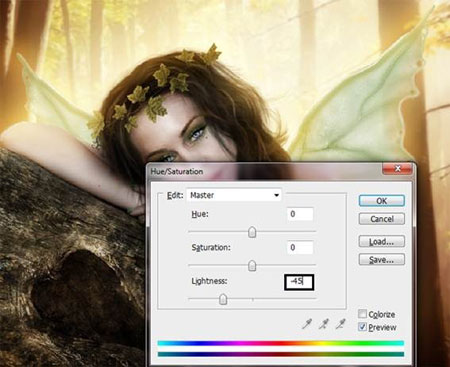This screenshot has height=367, width=450.
Task: Click the Load... button
Action: tap(382, 241)
